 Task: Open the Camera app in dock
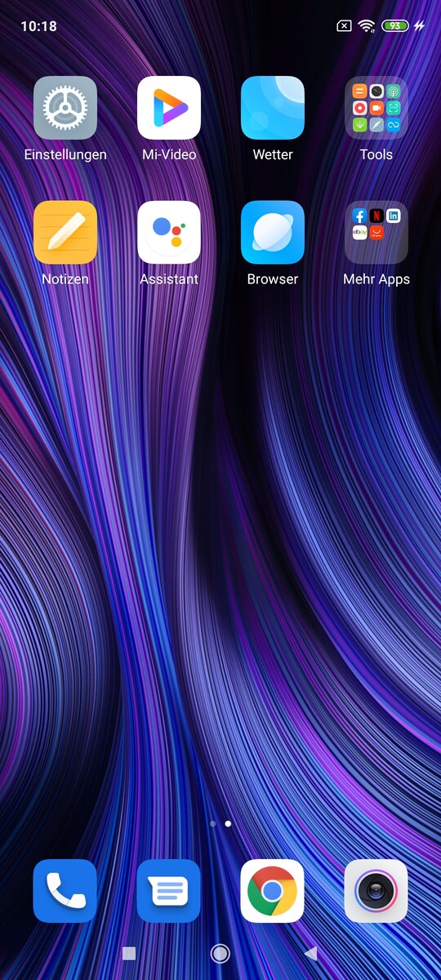click(x=376, y=891)
